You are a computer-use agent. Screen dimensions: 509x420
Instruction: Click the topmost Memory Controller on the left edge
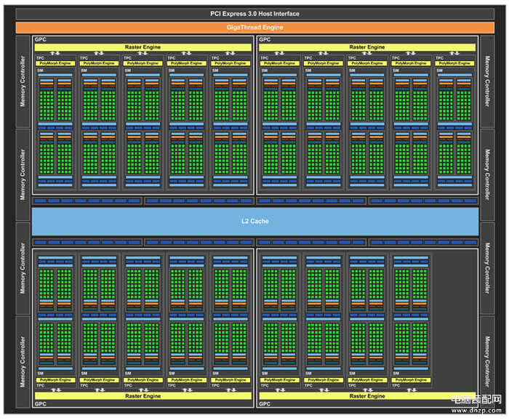(x=23, y=81)
